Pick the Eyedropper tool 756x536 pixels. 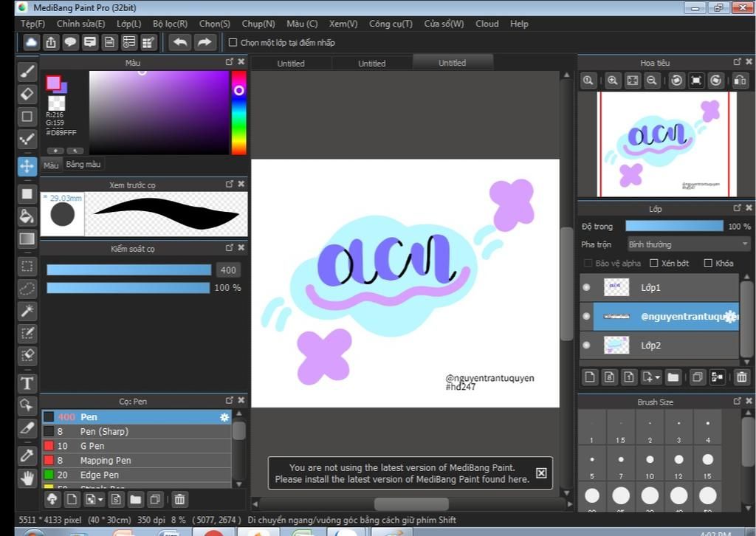(27, 456)
